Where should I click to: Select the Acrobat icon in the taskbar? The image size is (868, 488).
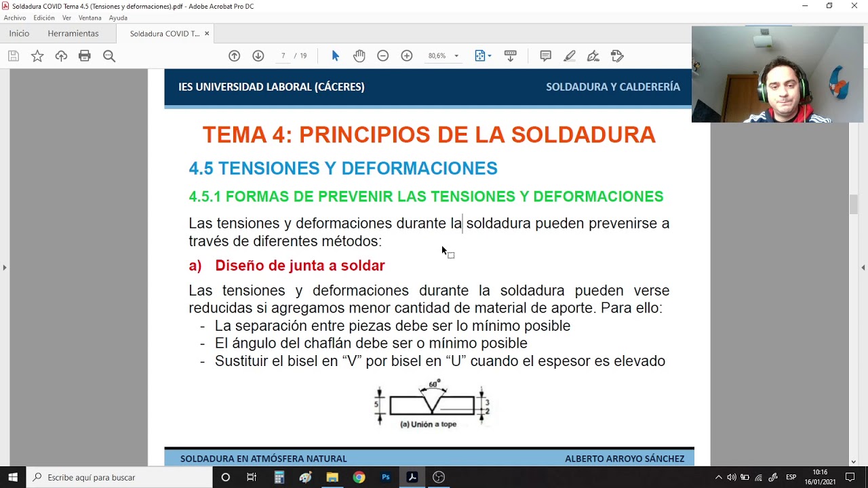pos(412,477)
